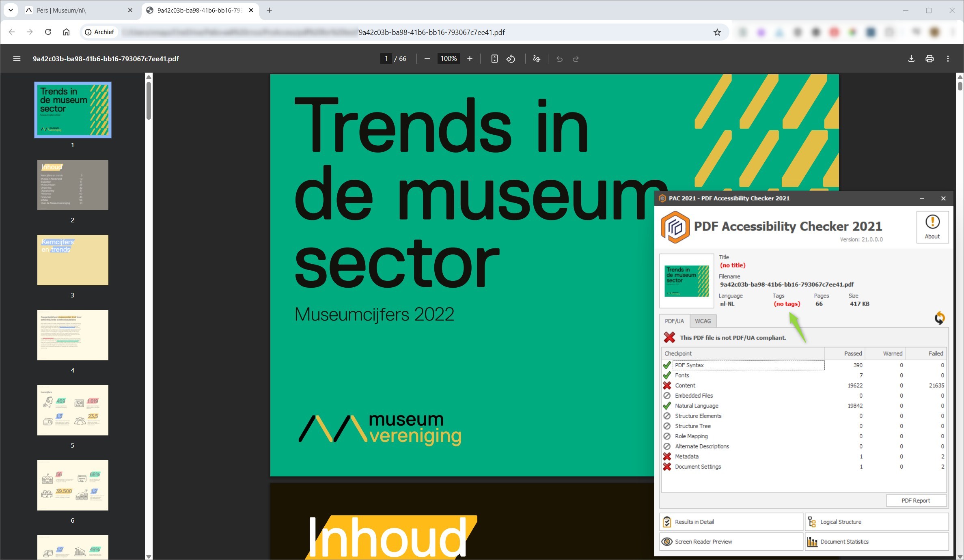Select the Embedded Files checkpoint row

click(804, 396)
